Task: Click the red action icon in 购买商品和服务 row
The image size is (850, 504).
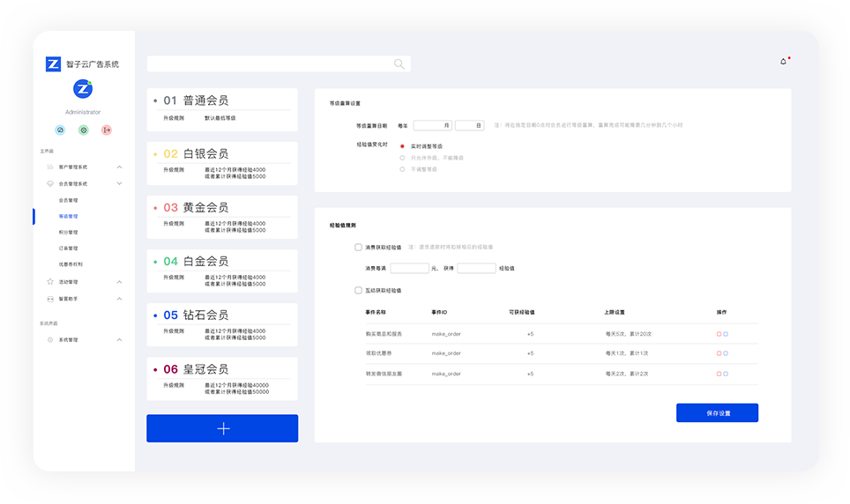Action: pyautogui.click(x=719, y=334)
